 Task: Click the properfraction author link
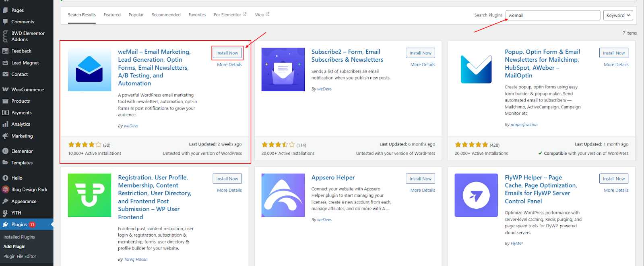pyautogui.click(x=524, y=125)
